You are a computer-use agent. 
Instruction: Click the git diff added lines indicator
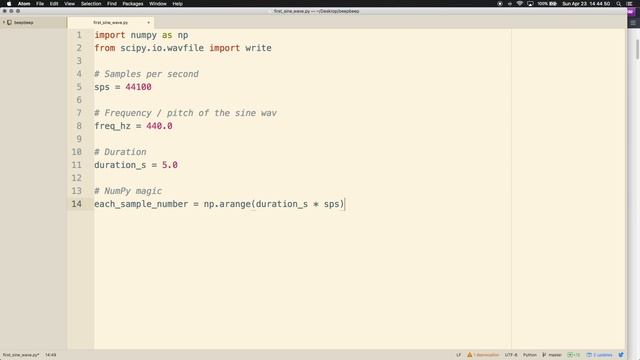click(x=573, y=355)
